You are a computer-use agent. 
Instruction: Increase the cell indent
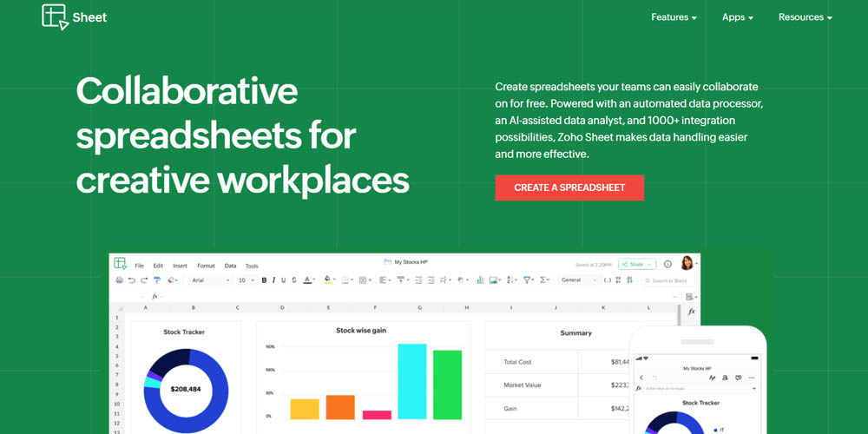pos(431,280)
